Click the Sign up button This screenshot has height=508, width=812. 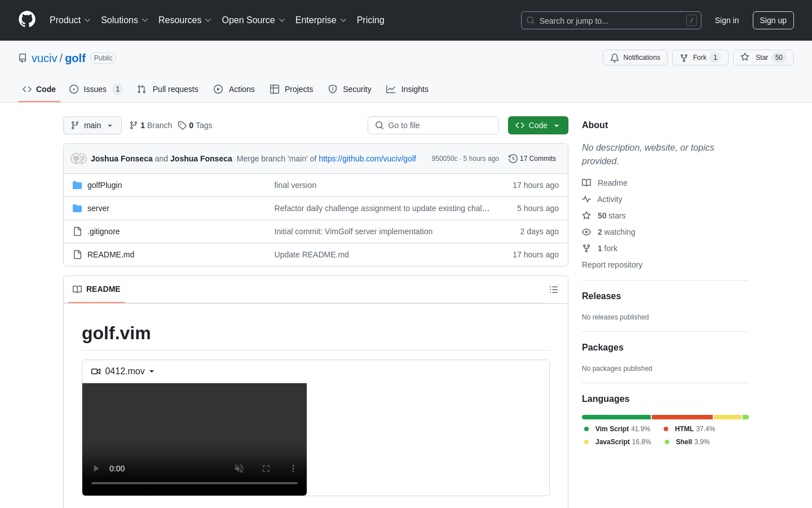[x=773, y=20]
